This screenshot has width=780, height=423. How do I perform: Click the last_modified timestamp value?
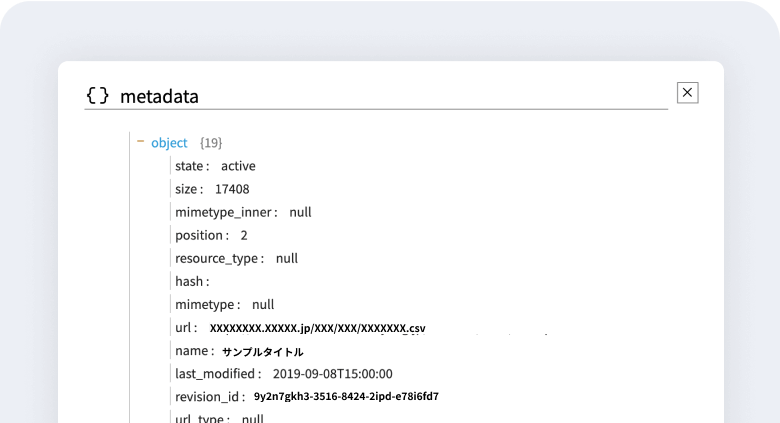pyautogui.click(x=332, y=374)
